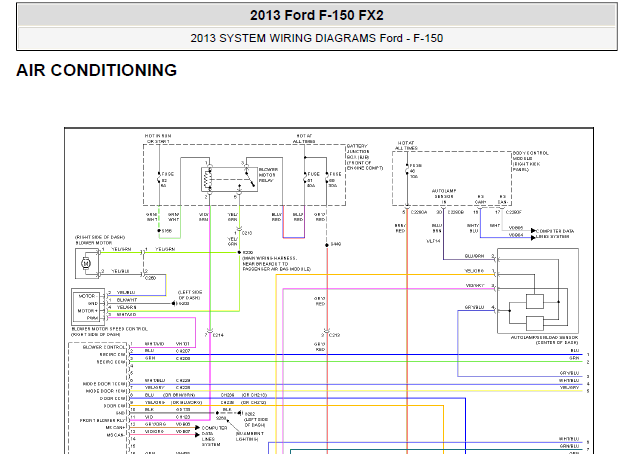Click the 'BLK/WHT' wire label
The width and height of the screenshot is (635, 454).
click(x=127, y=300)
